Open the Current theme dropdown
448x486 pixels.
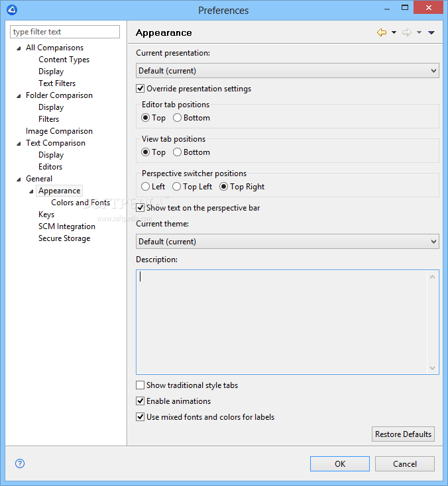[288, 242]
